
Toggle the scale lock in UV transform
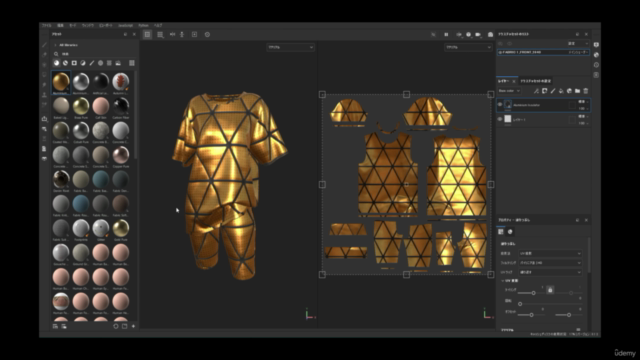pyautogui.click(x=550, y=290)
